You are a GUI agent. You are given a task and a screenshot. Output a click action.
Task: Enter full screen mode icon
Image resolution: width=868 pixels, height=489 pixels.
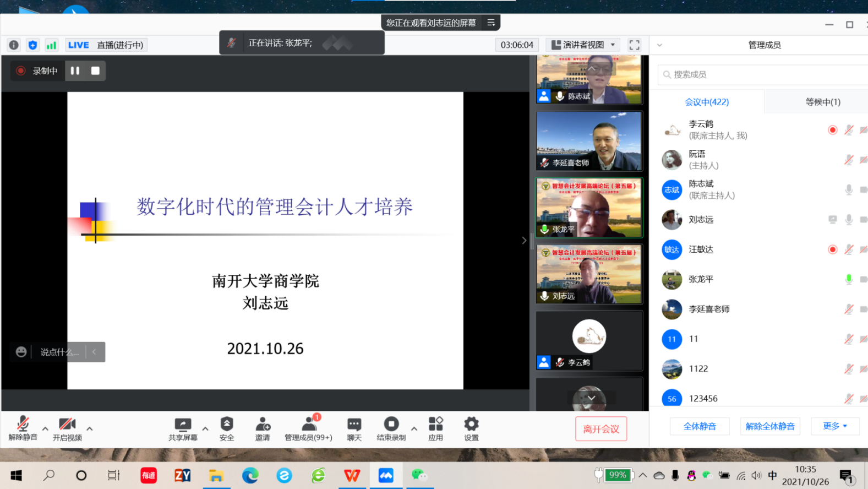(x=634, y=45)
